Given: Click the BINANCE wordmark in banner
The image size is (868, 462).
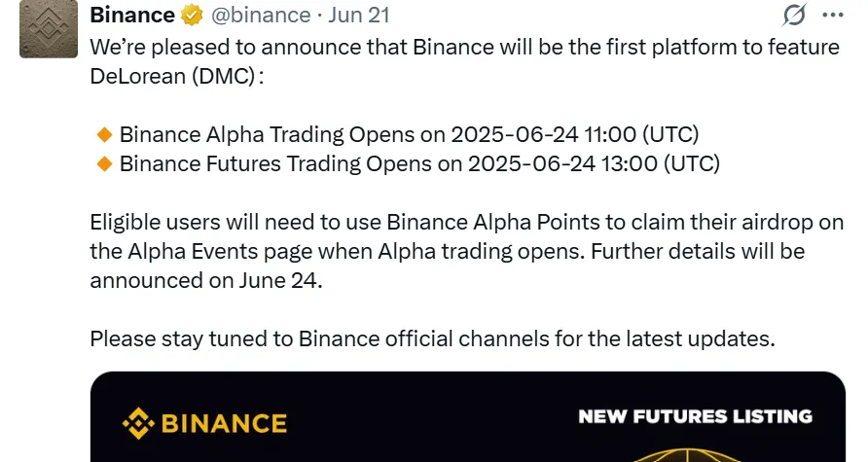Looking at the screenshot, I should [223, 423].
